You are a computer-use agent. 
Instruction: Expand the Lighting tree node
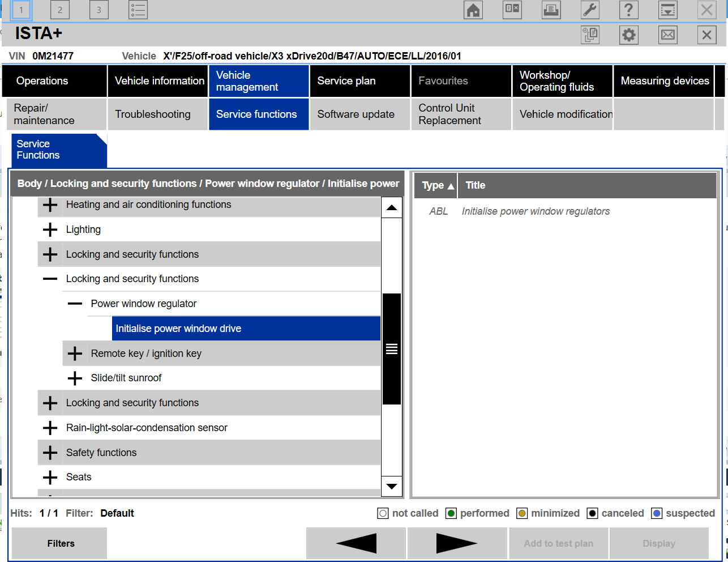click(x=50, y=229)
